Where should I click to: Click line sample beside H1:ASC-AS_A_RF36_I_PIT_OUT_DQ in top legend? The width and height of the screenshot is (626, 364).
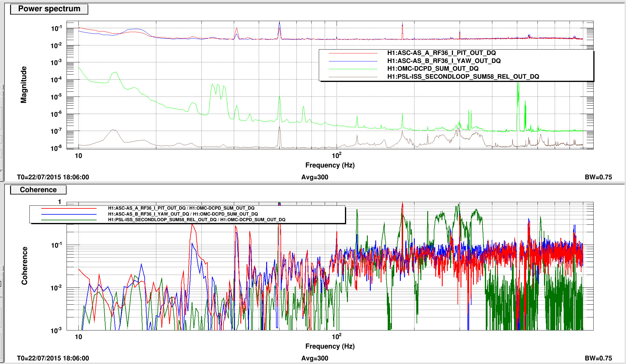(x=353, y=53)
